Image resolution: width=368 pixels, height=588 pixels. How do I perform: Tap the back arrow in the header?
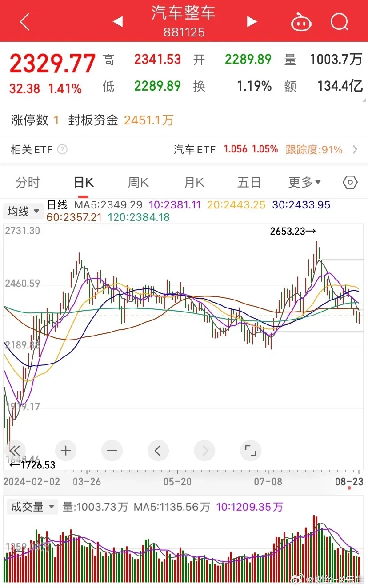pyautogui.click(x=24, y=21)
